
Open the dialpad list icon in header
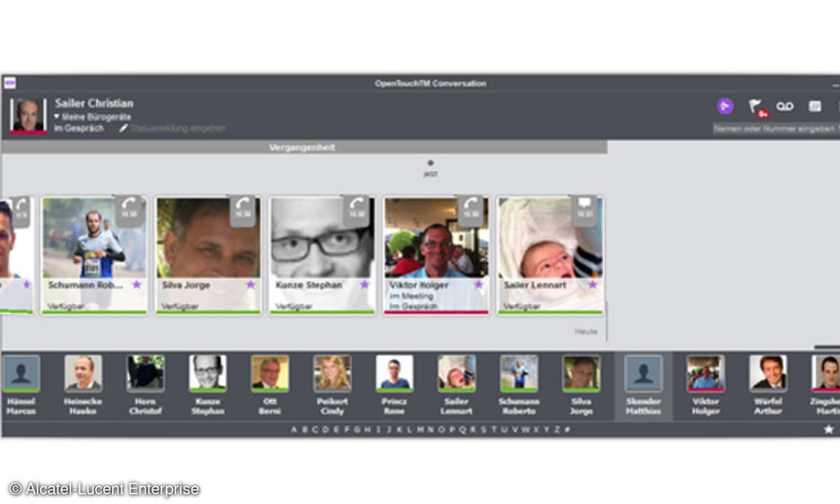click(815, 106)
